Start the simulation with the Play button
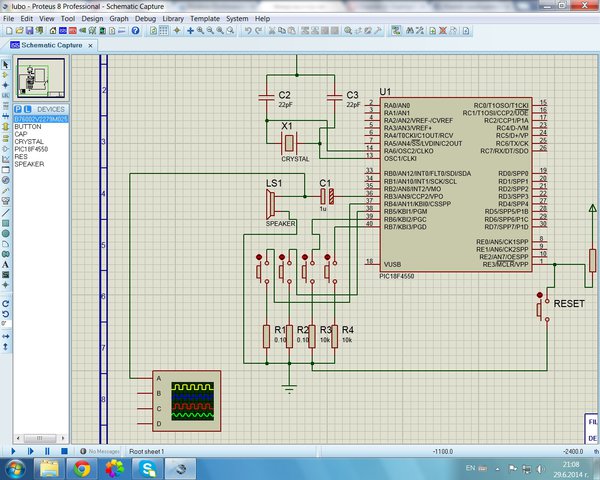 pyautogui.click(x=13, y=451)
